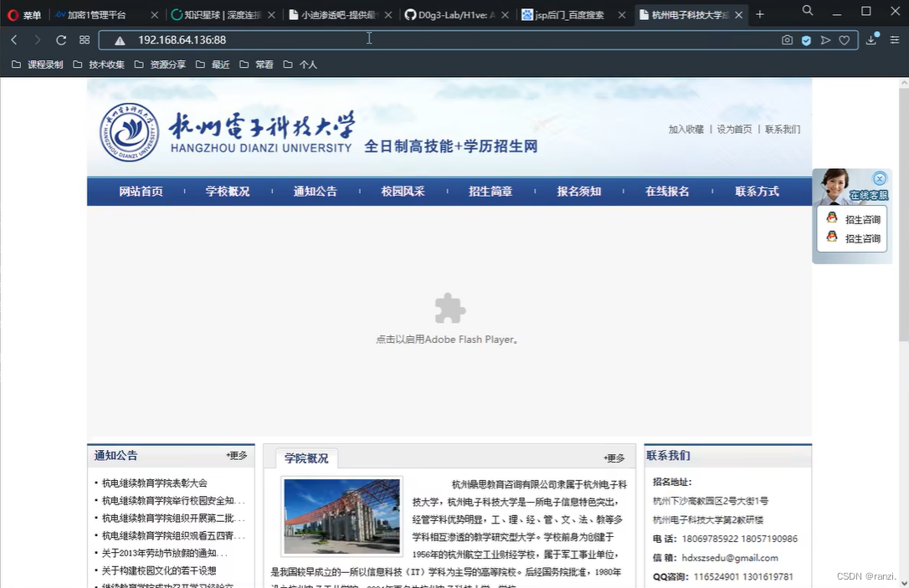Open 招生简章 in navigation bar

(x=490, y=192)
